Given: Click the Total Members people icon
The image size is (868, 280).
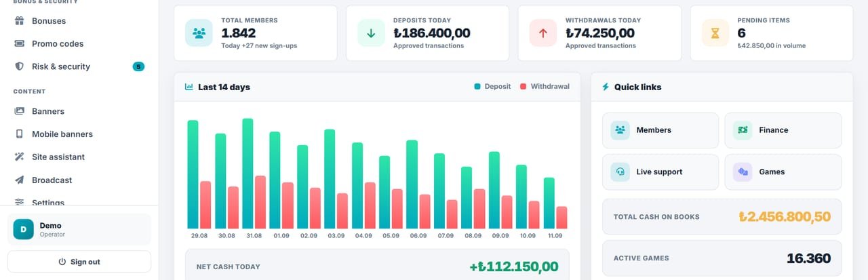Looking at the screenshot, I should coord(199,33).
